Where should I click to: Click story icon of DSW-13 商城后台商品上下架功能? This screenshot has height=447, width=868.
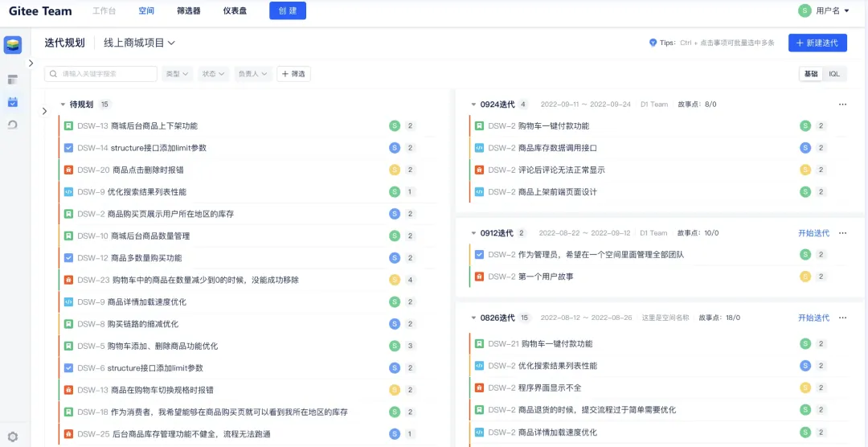68,125
